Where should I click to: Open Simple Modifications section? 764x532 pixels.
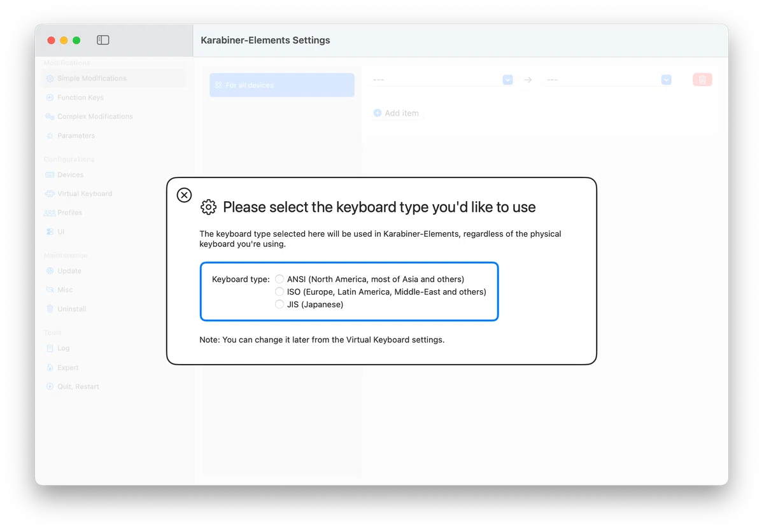coord(115,78)
